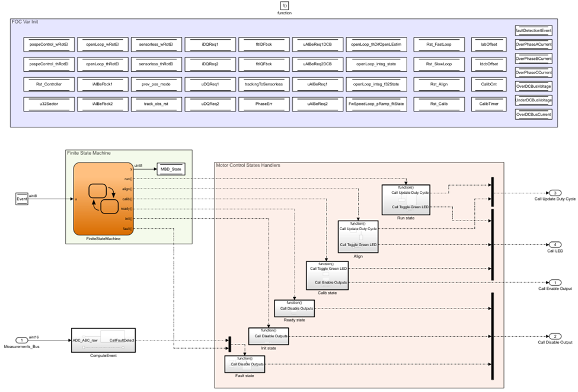Select the uAlBeReq1DCB data store block
The image size is (578, 392).
tap(318, 44)
